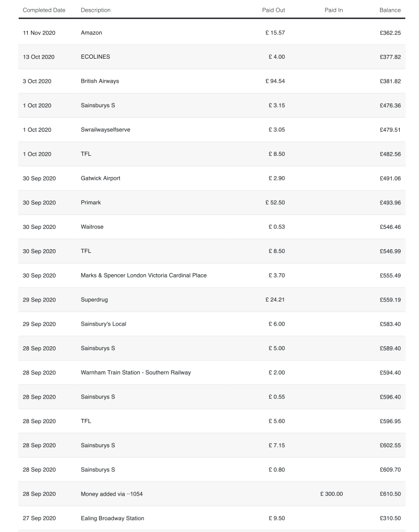Click the Swrailwayselfserve transaction entry
Image resolution: width=419 pixels, height=532 pixels.
105,130
